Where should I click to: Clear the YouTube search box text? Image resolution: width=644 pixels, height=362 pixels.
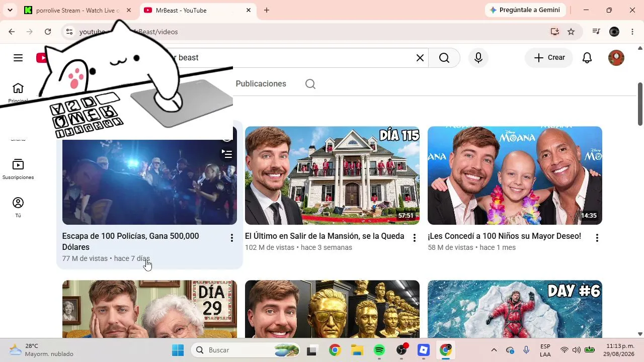420,58
